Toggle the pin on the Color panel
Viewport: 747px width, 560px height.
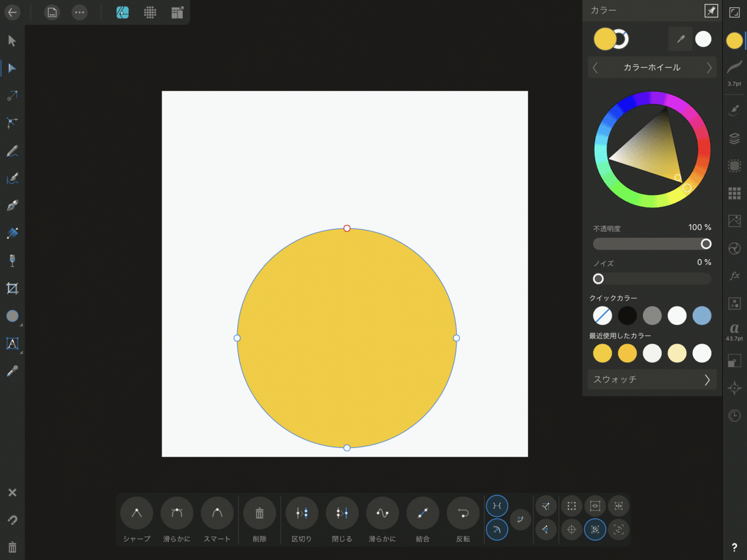tap(711, 10)
